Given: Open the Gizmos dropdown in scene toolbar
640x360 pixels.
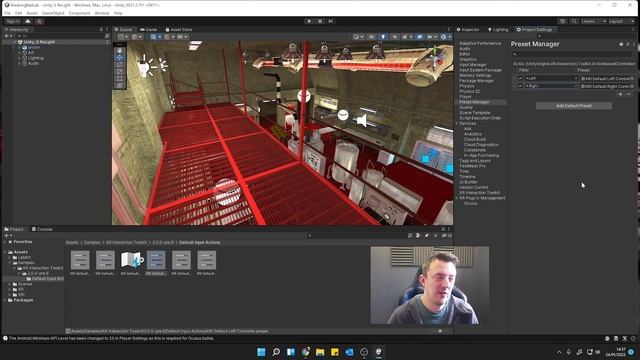Looking at the screenshot, I should click(x=445, y=37).
